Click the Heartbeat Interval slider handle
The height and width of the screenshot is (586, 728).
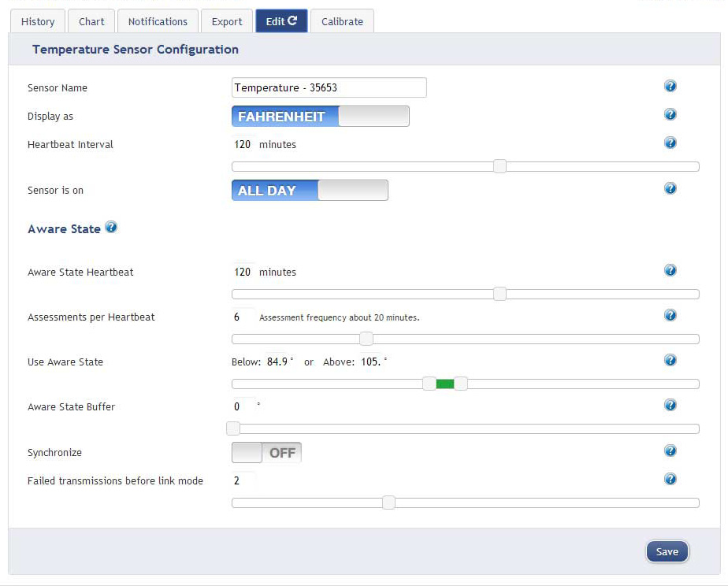[x=500, y=166]
